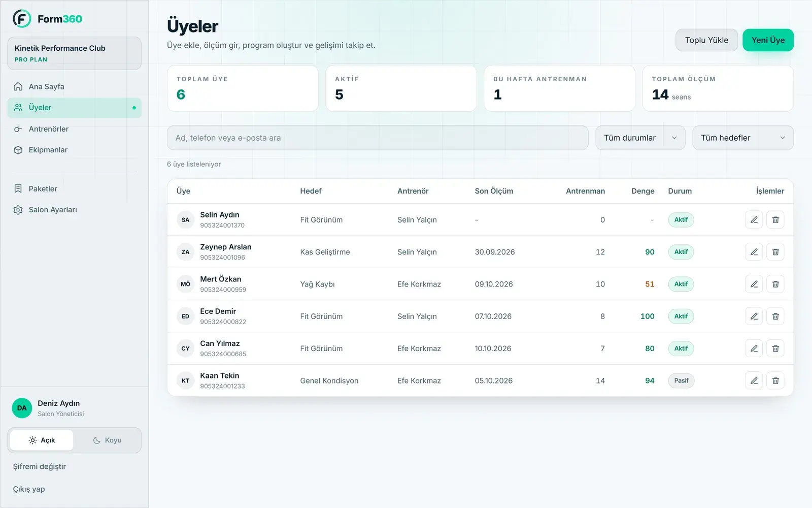The height and width of the screenshot is (508, 812).
Task: Open the Tüm durumlar status filter
Action: [x=640, y=138]
